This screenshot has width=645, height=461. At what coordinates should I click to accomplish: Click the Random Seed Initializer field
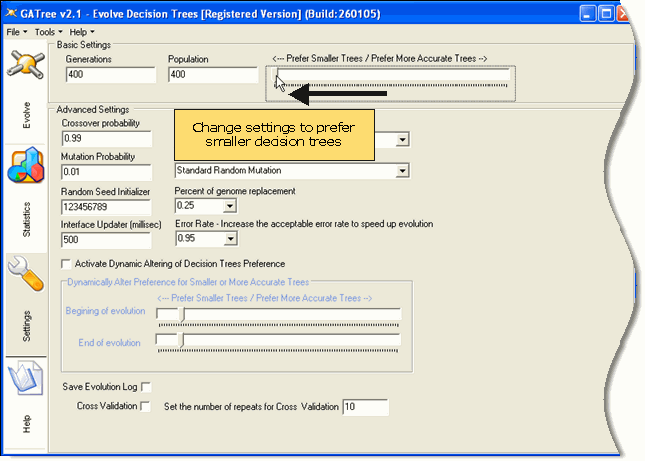click(x=106, y=207)
